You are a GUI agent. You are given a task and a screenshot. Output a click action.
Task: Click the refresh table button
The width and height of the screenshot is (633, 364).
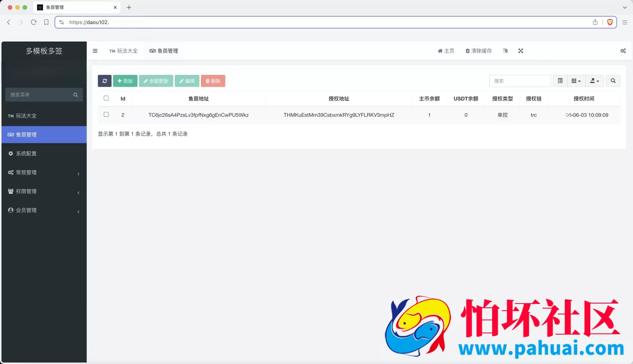tap(104, 81)
